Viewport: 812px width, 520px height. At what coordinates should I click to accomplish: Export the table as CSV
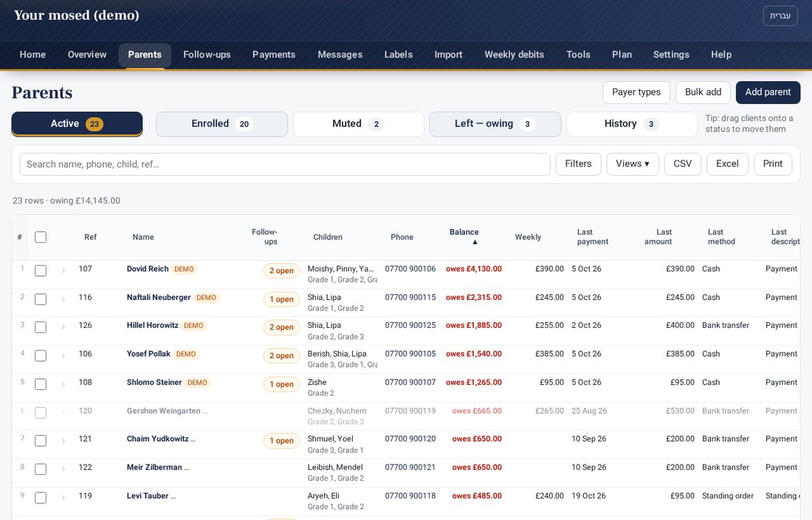(x=683, y=164)
